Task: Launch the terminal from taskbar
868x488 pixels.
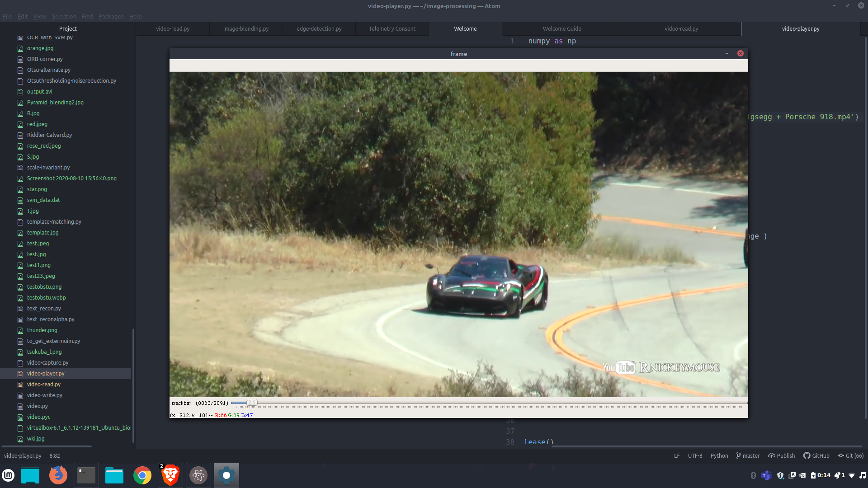Action: tap(86, 475)
